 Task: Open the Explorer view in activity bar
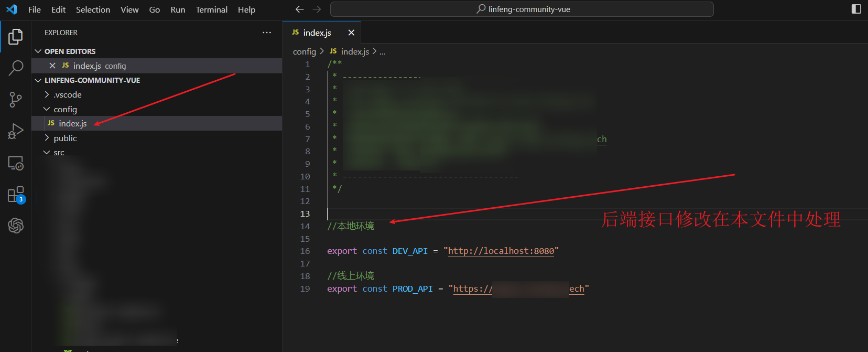click(x=16, y=37)
